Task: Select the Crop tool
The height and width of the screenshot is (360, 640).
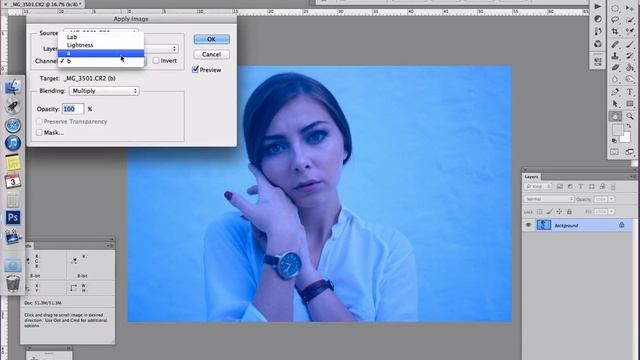Action: [x=615, y=31]
